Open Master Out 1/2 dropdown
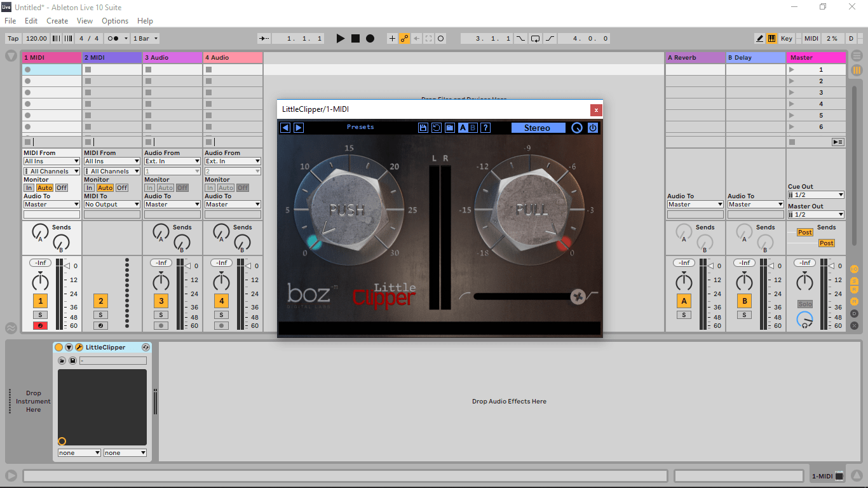 (816, 215)
